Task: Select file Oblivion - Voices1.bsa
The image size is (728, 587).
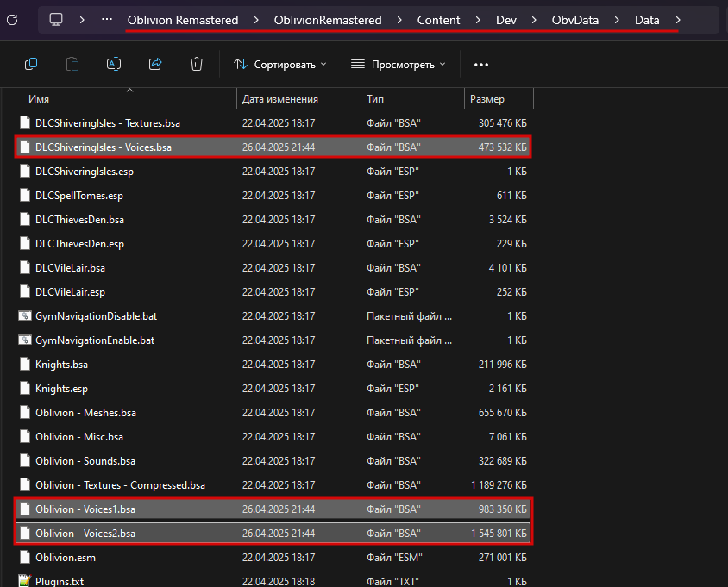Action: (273, 509)
